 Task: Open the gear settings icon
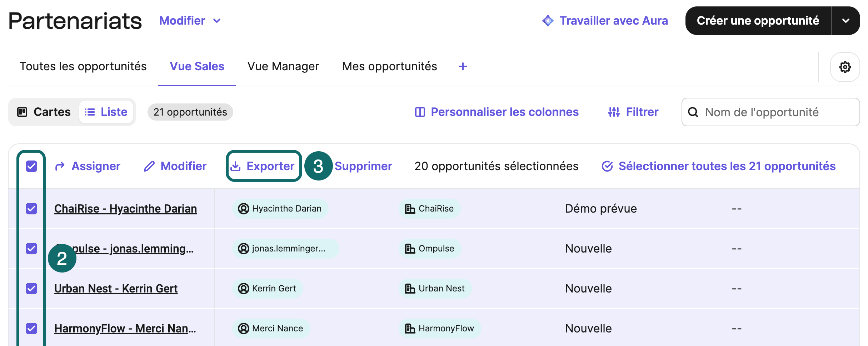pos(845,67)
